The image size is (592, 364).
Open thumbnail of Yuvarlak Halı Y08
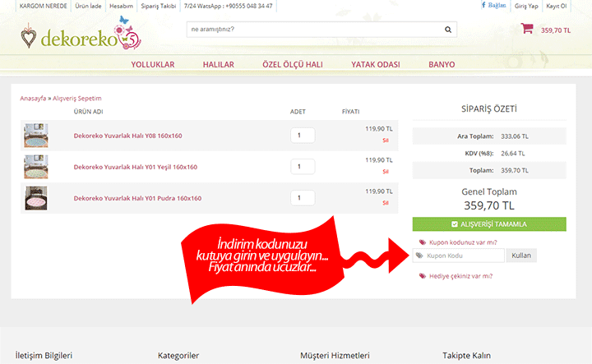tap(36, 136)
